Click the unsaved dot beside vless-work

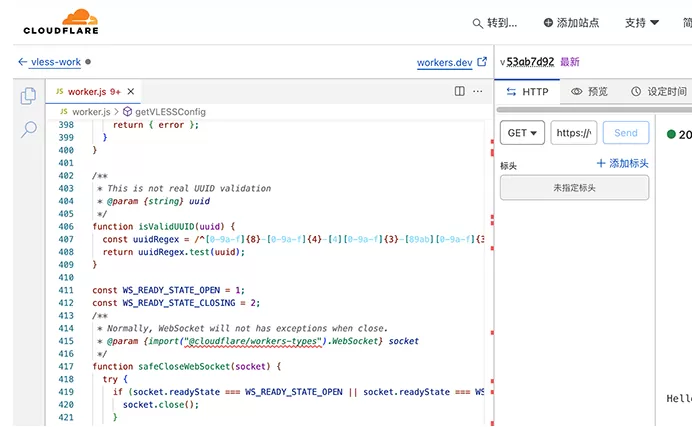pos(88,62)
